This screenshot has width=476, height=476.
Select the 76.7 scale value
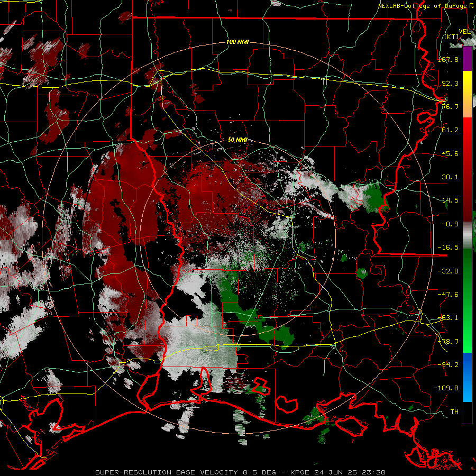[x=450, y=106]
